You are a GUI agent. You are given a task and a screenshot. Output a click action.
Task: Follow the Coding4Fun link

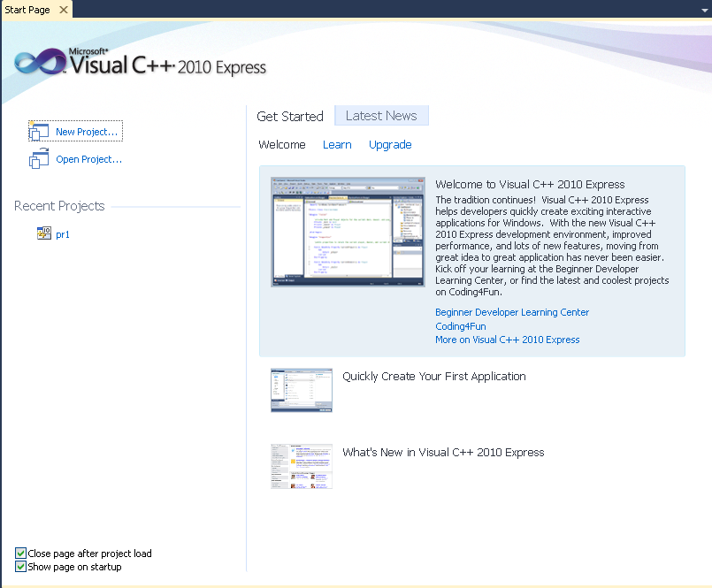[x=461, y=326]
